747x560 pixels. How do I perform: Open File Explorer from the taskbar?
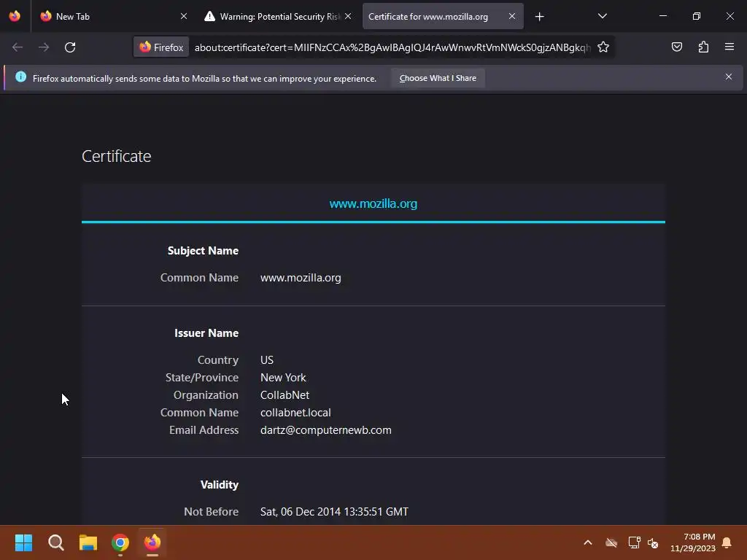(88, 542)
